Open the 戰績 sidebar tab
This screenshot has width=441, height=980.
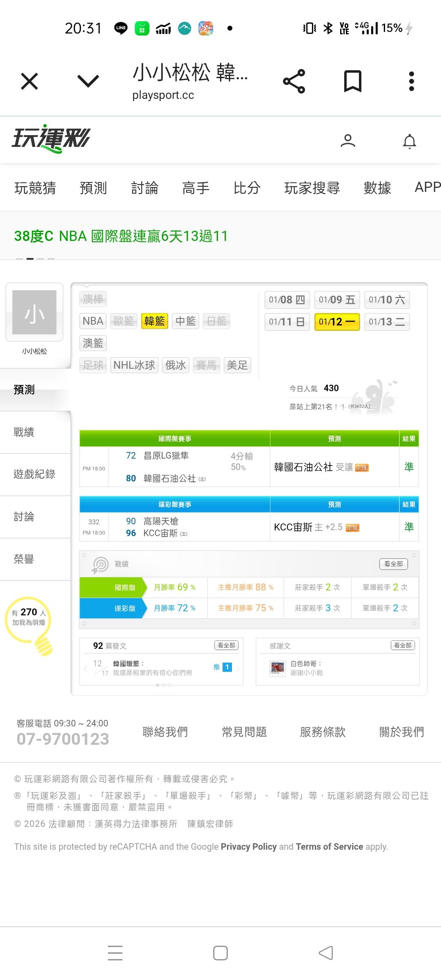point(24,432)
